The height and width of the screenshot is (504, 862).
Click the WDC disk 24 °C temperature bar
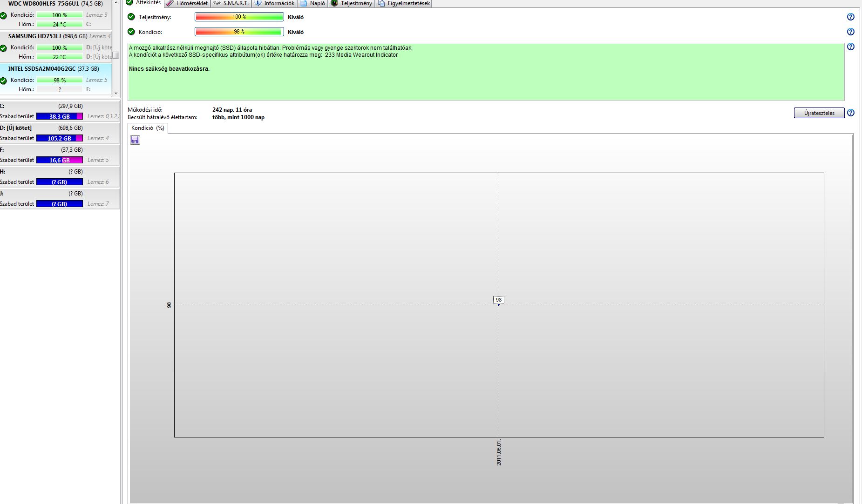click(60, 24)
